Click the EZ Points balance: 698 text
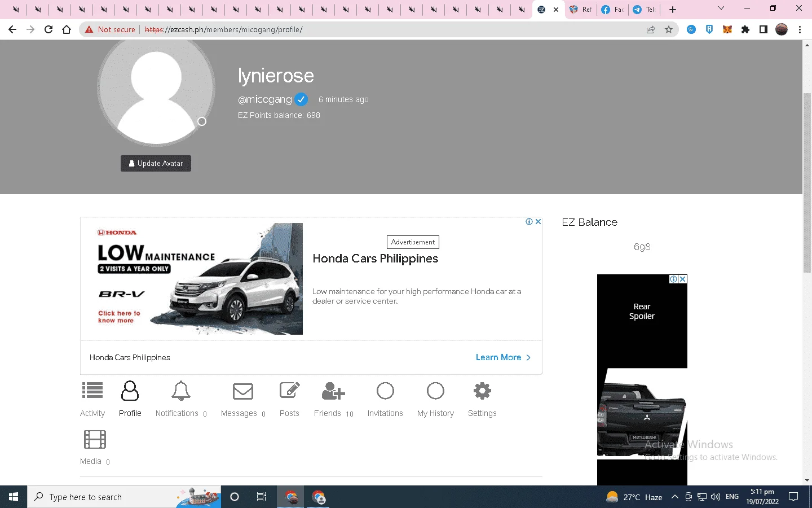 [279, 115]
